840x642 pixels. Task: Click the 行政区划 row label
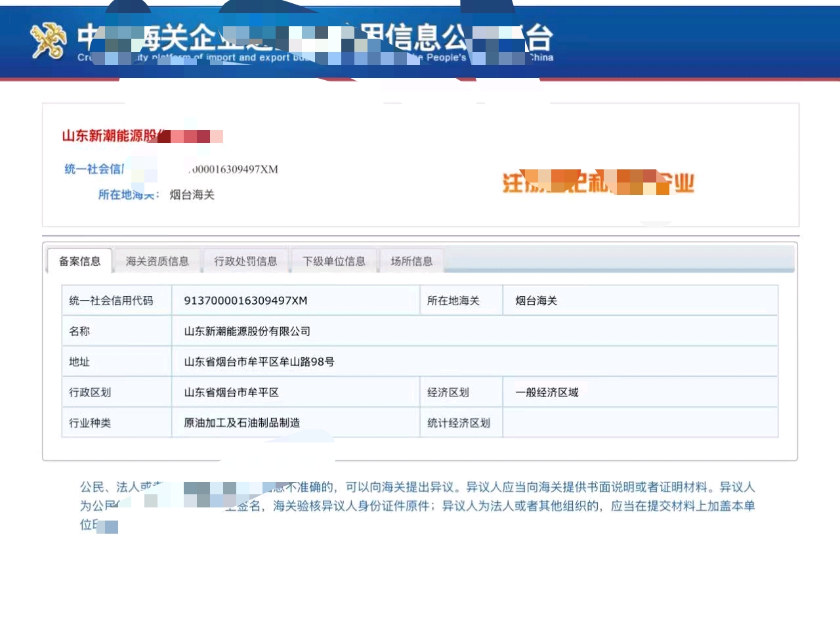90,393
